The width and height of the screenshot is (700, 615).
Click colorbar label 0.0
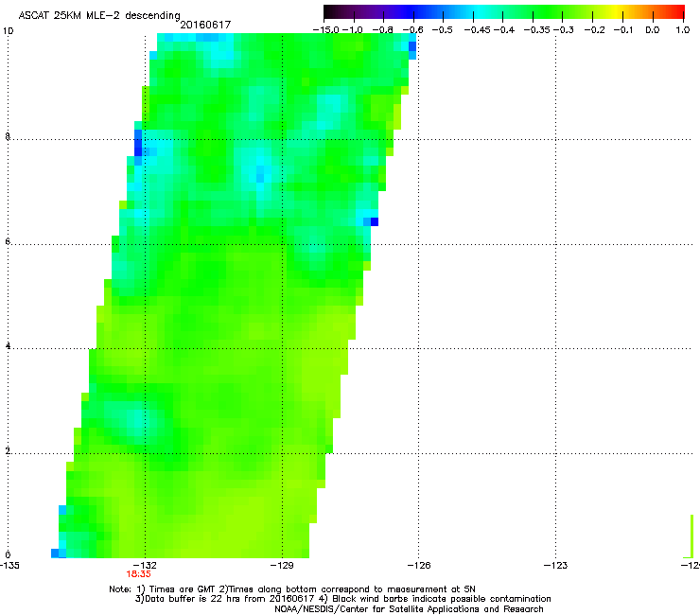(x=653, y=30)
